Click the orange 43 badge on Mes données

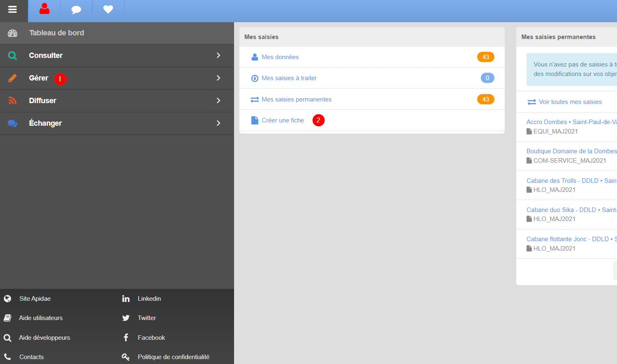[486, 57]
